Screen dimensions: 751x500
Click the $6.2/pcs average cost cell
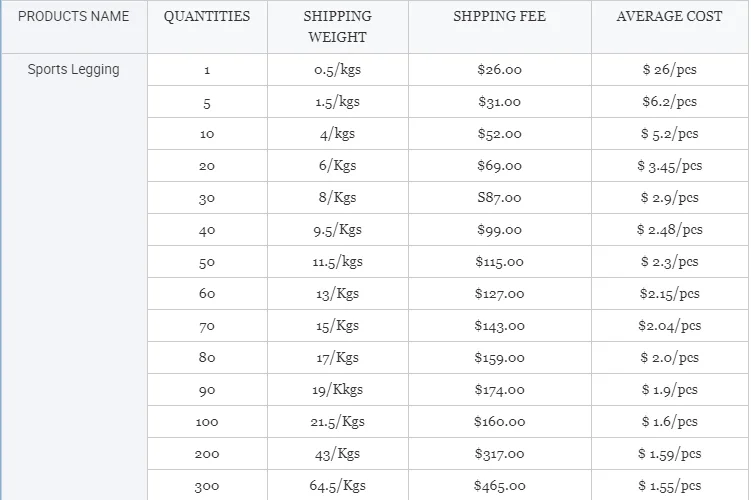coord(669,102)
